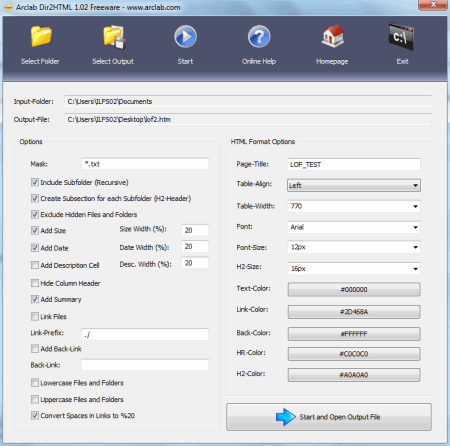Close the Arclab Dir2HTML window
The image size is (450, 446).
pyautogui.click(x=433, y=5)
